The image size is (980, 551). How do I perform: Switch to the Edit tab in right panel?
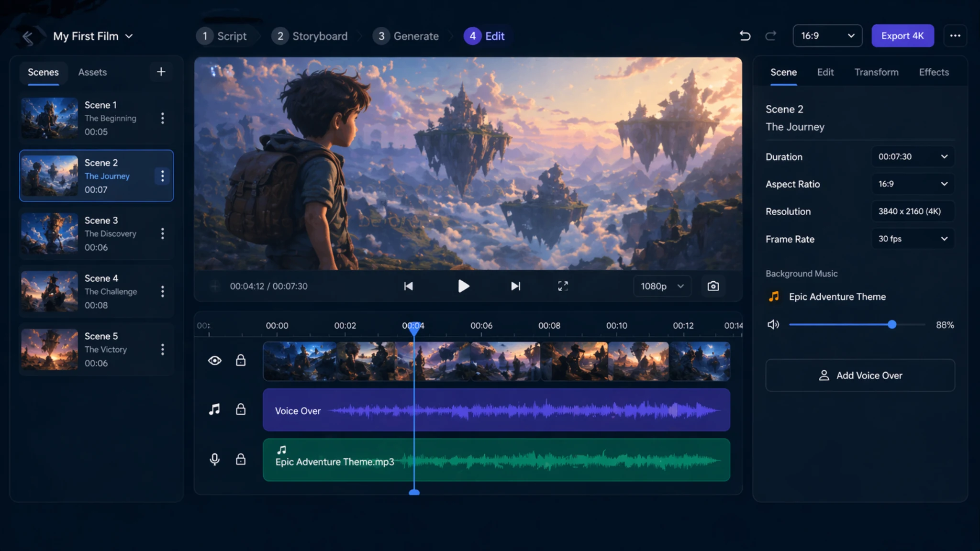(825, 72)
